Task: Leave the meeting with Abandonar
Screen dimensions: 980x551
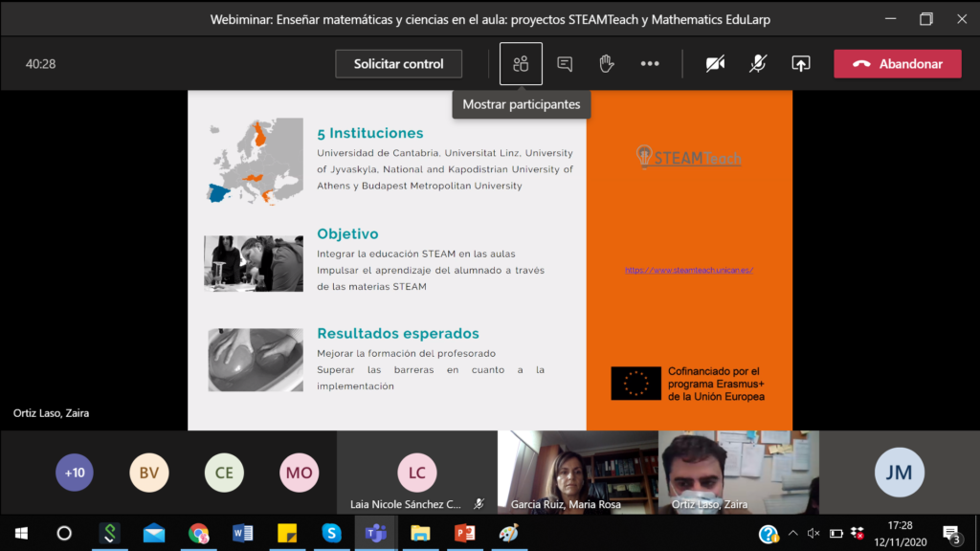Action: pos(897,64)
